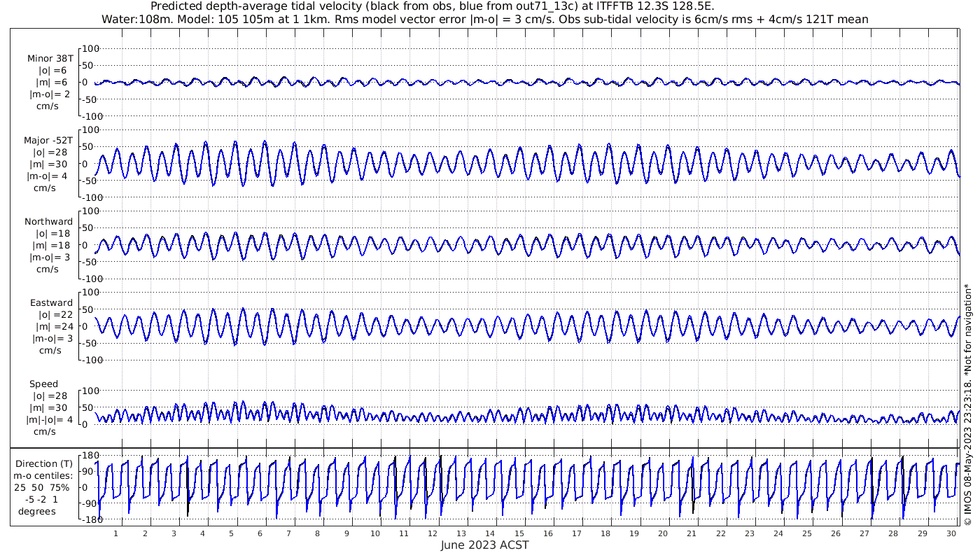The image size is (980, 560).
Task: Click the 'degrees' unit label
Action: pyautogui.click(x=37, y=511)
